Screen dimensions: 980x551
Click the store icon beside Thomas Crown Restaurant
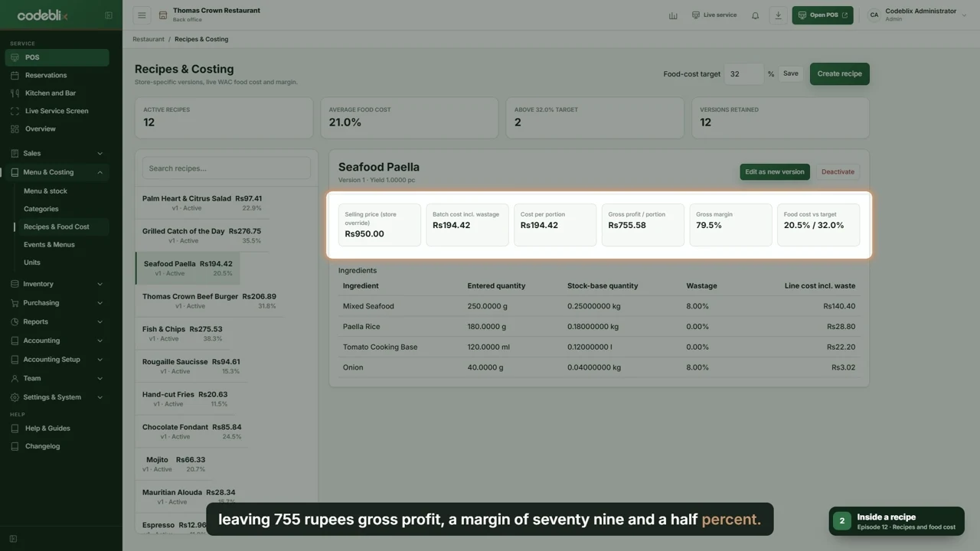click(x=163, y=15)
